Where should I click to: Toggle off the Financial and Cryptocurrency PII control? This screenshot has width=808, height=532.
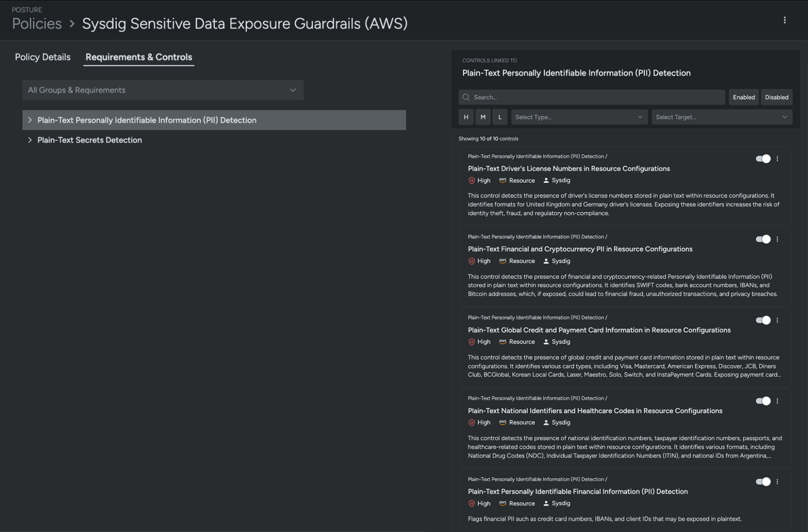pyautogui.click(x=763, y=239)
